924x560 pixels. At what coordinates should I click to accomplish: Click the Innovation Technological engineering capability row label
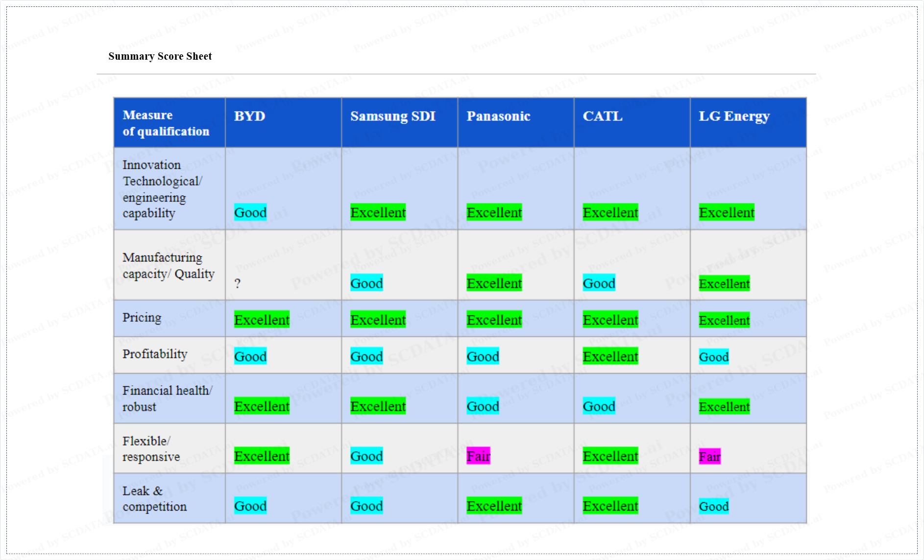coord(162,189)
